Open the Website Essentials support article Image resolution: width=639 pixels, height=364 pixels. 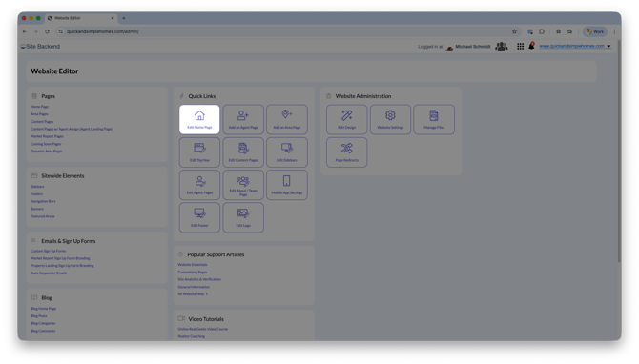click(193, 265)
